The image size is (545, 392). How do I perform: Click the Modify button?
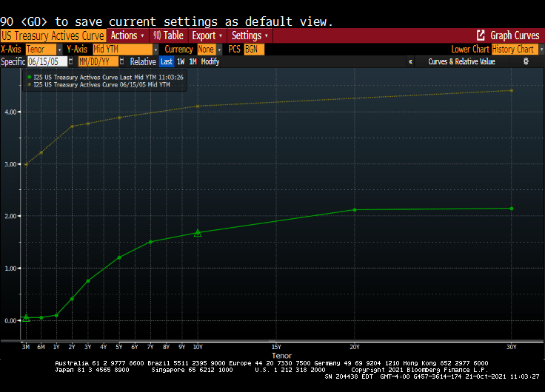click(x=210, y=62)
